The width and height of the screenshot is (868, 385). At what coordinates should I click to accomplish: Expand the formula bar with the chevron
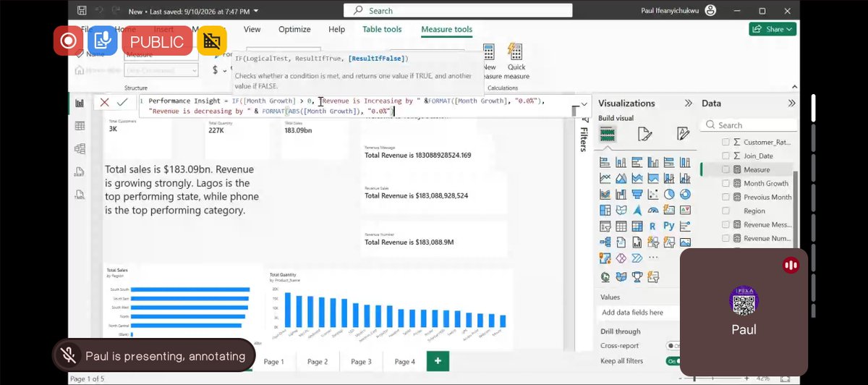click(x=584, y=103)
